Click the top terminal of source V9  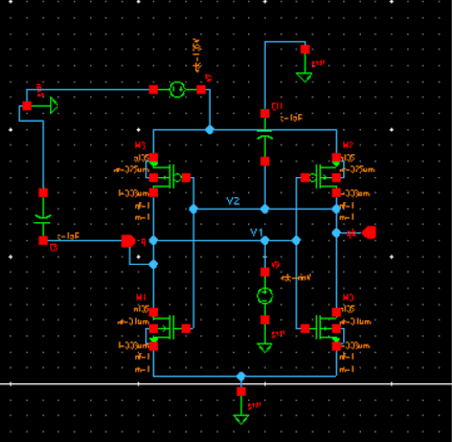click(x=265, y=272)
